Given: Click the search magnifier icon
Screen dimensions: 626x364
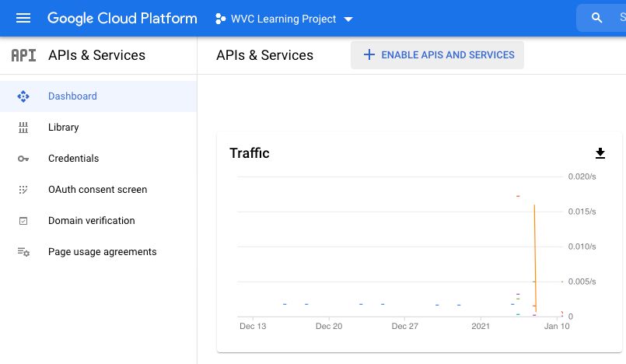Looking at the screenshot, I should (x=596, y=18).
